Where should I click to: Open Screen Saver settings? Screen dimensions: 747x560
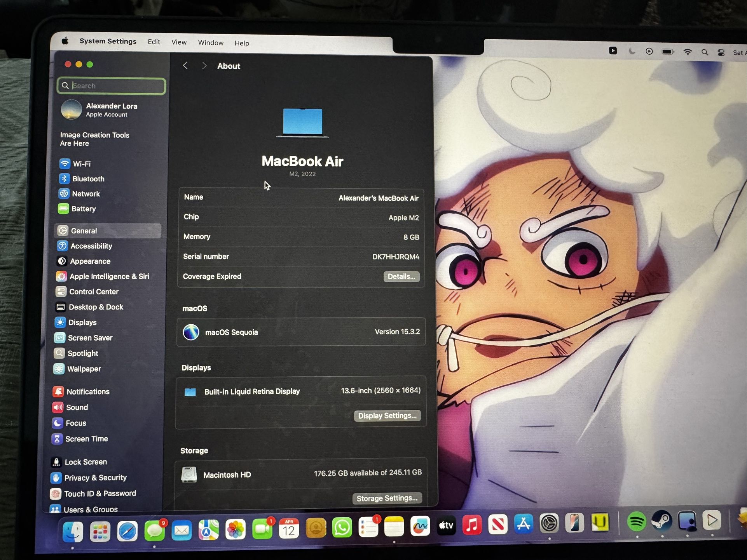point(84,338)
